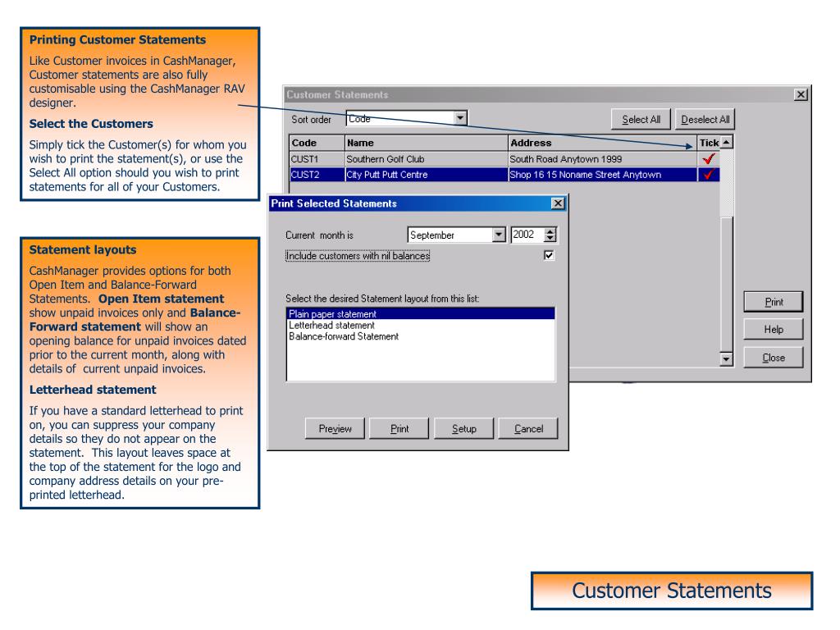Close Customer Statements window with X icon
The image size is (840, 630).
click(x=801, y=95)
